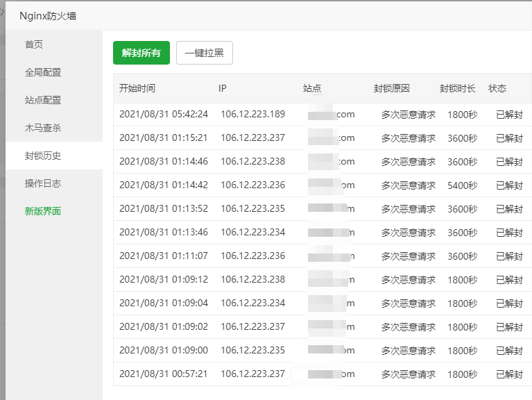Select timestamp 2021/08/31 00:57:21
The image size is (532, 400).
click(163, 374)
